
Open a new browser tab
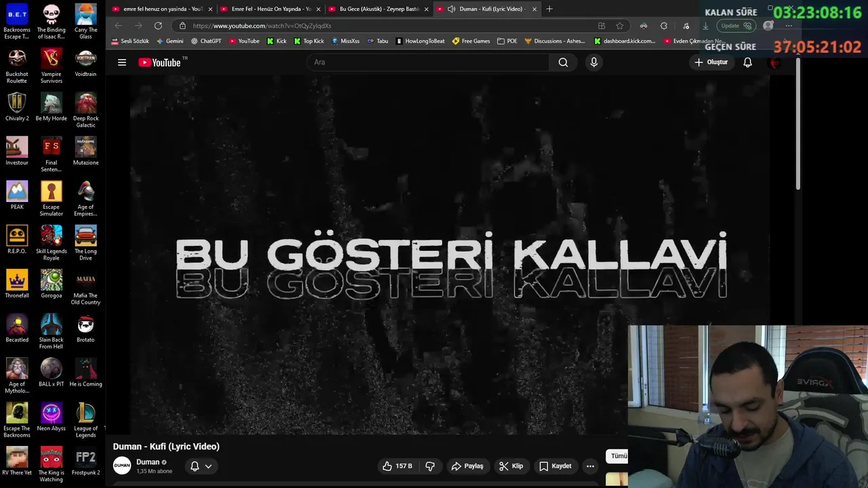click(x=549, y=9)
